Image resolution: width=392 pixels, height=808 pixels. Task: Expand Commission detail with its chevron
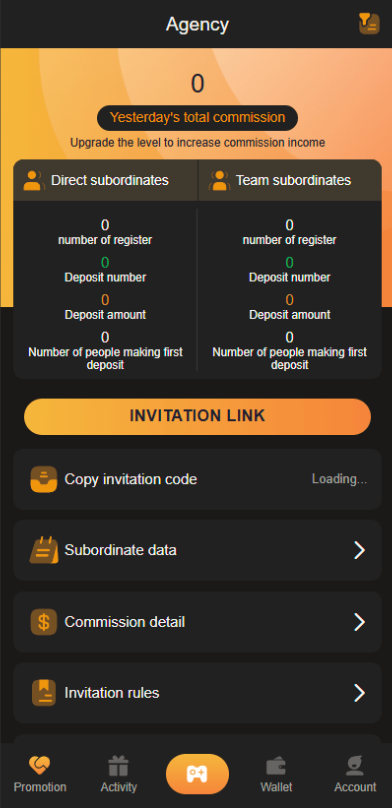360,622
